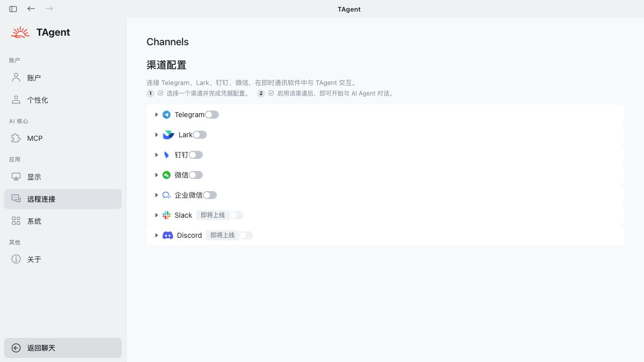Click the Channels page heading
This screenshot has height=362, width=644.
pyautogui.click(x=168, y=42)
